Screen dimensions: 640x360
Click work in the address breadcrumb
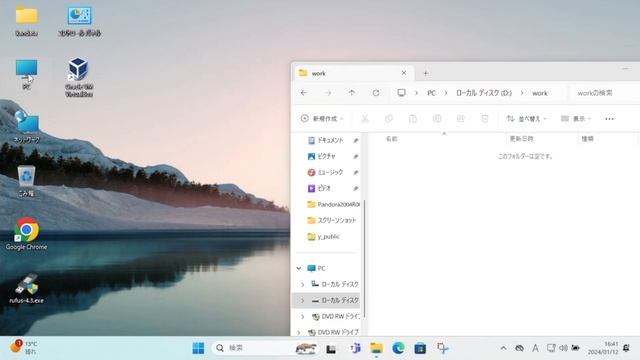(x=540, y=93)
